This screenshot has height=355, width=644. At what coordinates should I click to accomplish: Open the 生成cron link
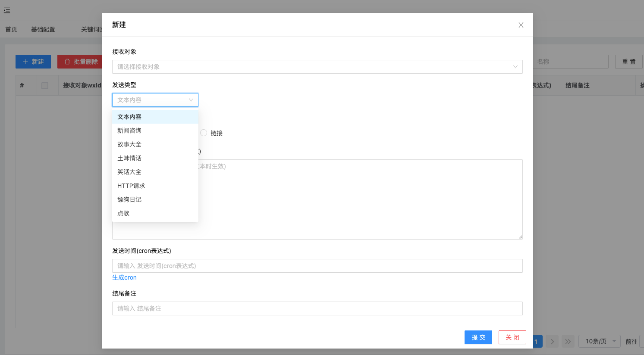[124, 277]
